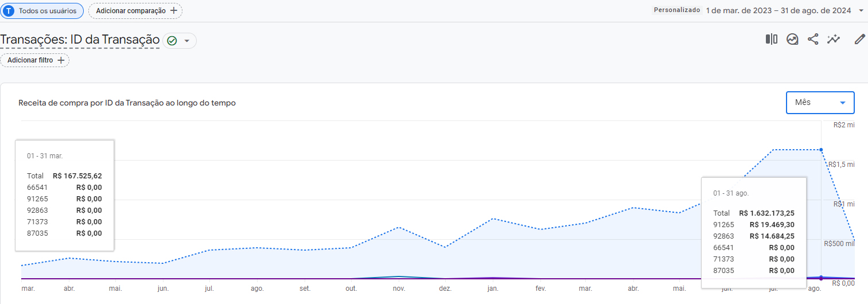Open the sparkle insights icon
Screen dimensions: 868x304
coord(833,39)
